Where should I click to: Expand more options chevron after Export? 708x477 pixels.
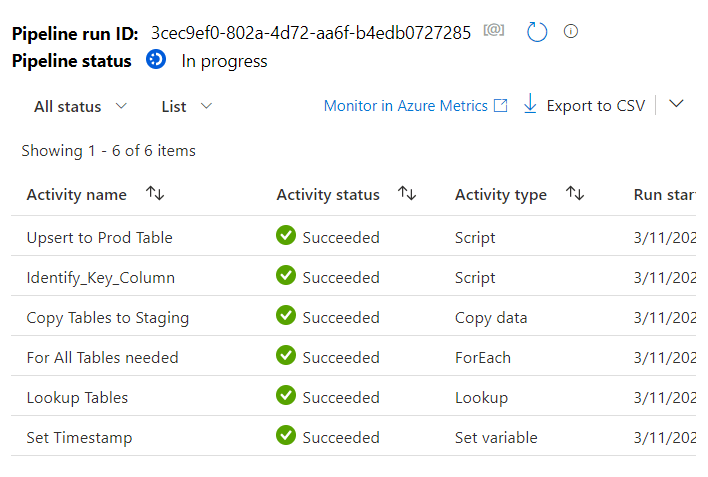click(x=676, y=104)
